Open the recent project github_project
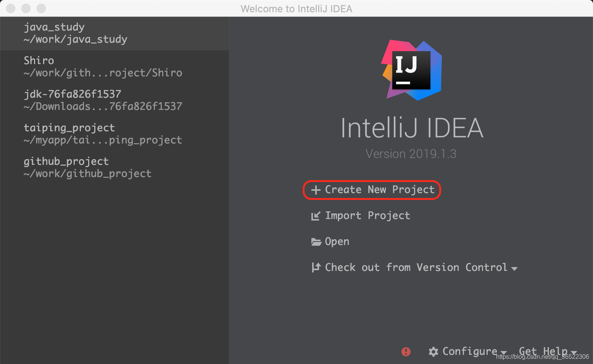The height and width of the screenshot is (364, 593). 114,168
